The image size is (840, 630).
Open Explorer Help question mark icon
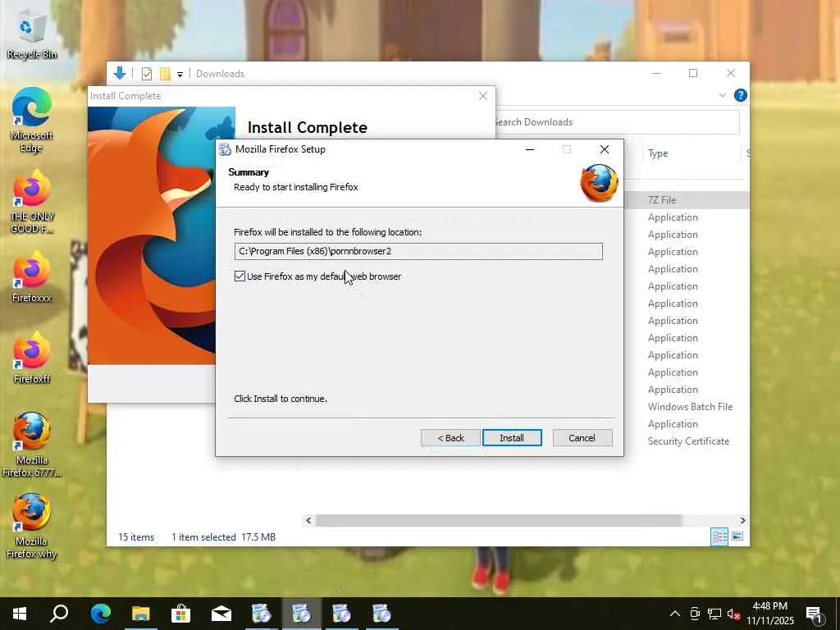click(x=741, y=95)
